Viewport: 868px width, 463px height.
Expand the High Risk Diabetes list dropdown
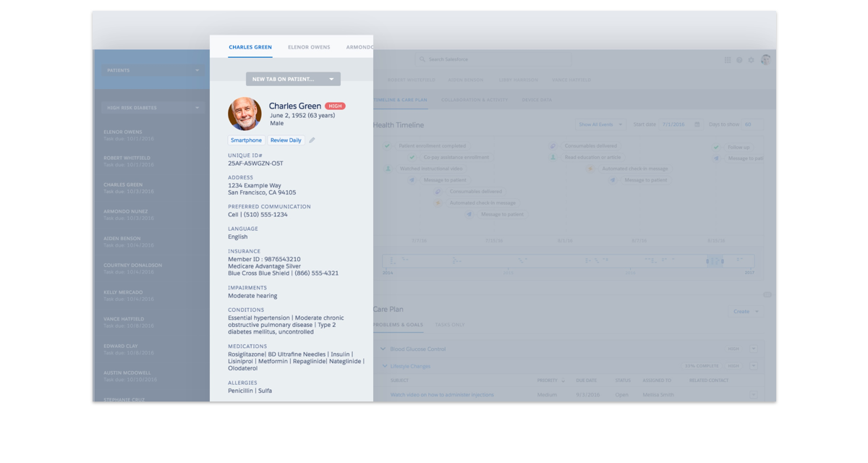[x=152, y=108]
